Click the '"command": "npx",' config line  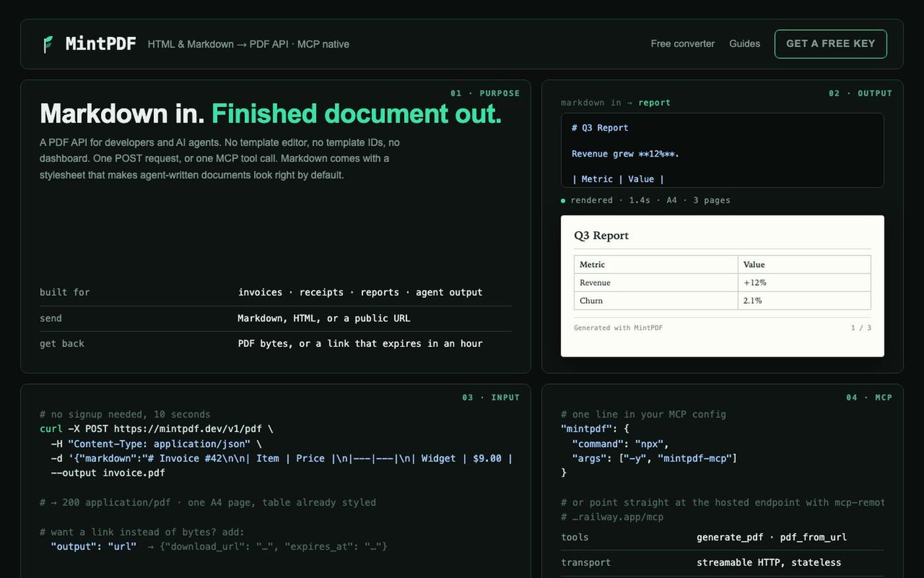pyautogui.click(x=620, y=444)
